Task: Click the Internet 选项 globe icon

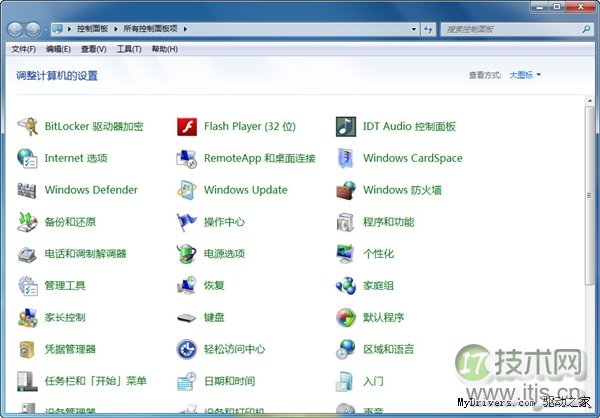Action: click(28, 158)
